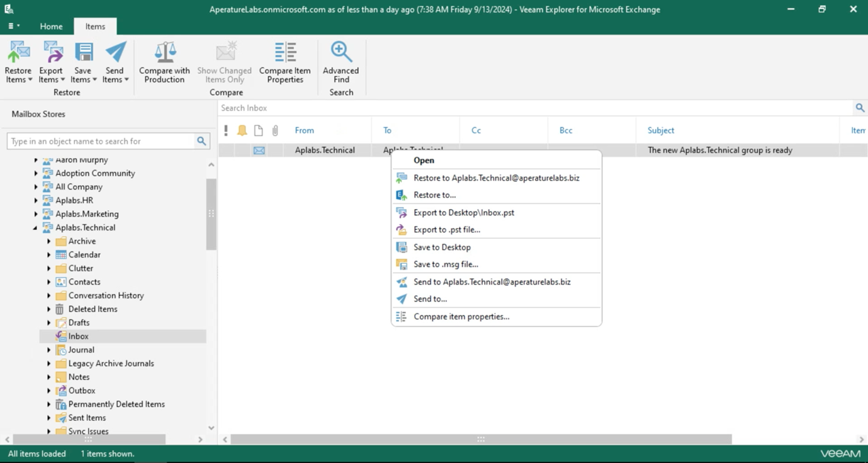
Task: Open Advanced Find magnifier
Action: (x=341, y=52)
